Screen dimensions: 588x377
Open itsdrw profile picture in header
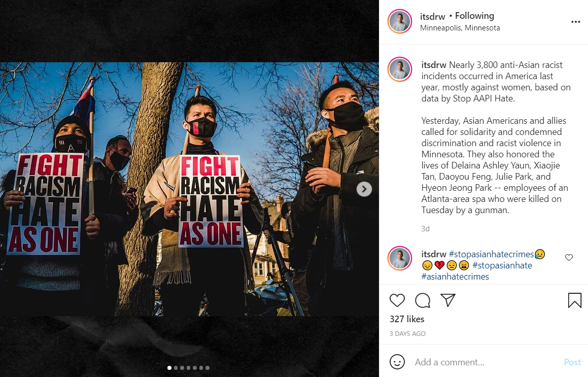[x=400, y=22]
